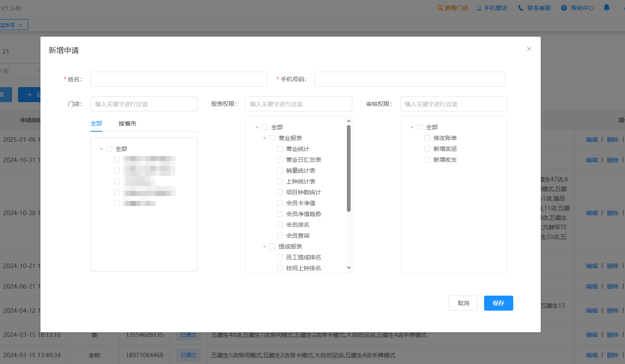The height and width of the screenshot is (364, 625).
Task: Check 技师上钟排名 checkbox
Action: (x=280, y=268)
